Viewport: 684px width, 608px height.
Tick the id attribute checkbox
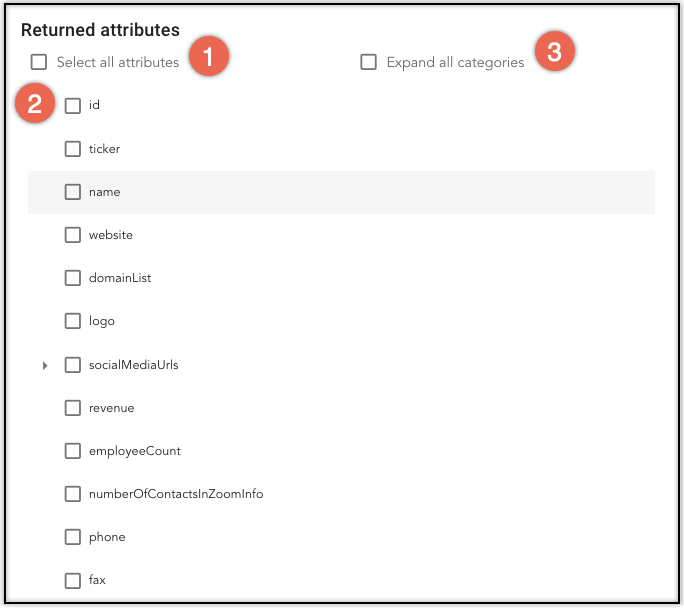click(x=73, y=106)
